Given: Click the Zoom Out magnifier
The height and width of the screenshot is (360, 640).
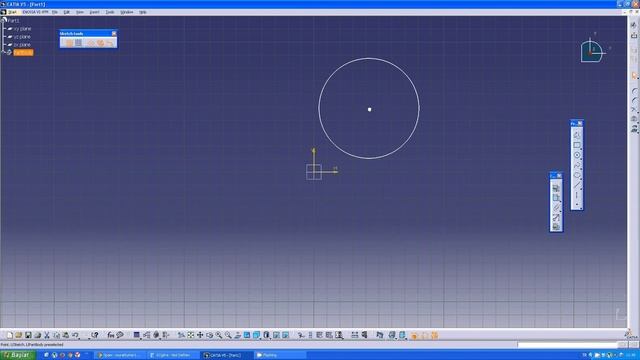Looking at the screenshot, I should click(228, 335).
